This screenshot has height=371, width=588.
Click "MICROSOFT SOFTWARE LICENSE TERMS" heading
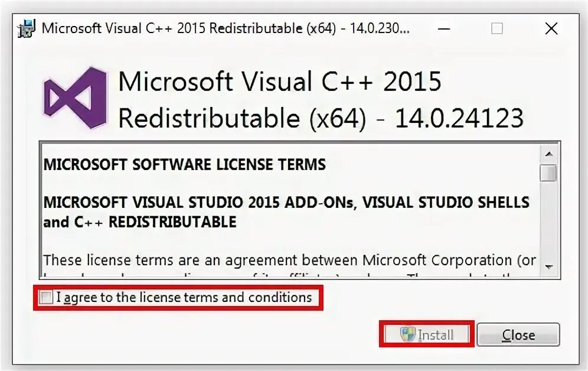pyautogui.click(x=185, y=165)
